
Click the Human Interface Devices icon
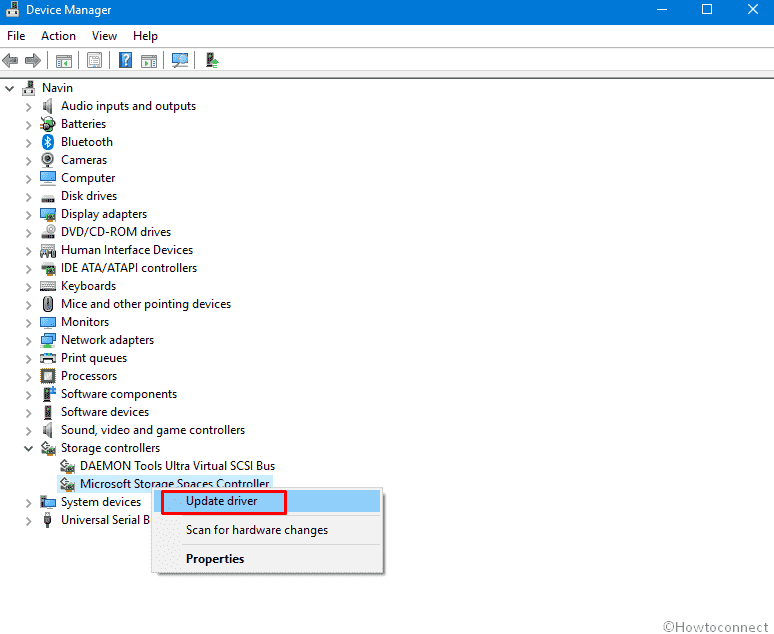pyautogui.click(x=48, y=250)
